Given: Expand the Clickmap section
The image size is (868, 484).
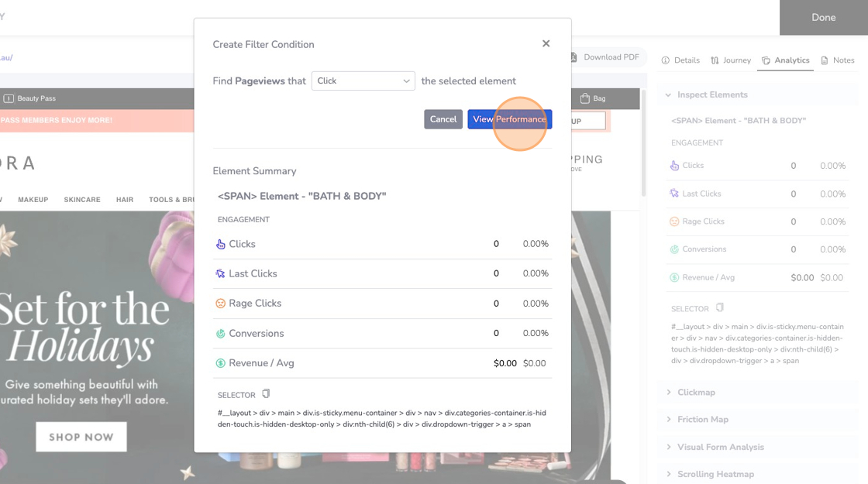Looking at the screenshot, I should pos(696,393).
